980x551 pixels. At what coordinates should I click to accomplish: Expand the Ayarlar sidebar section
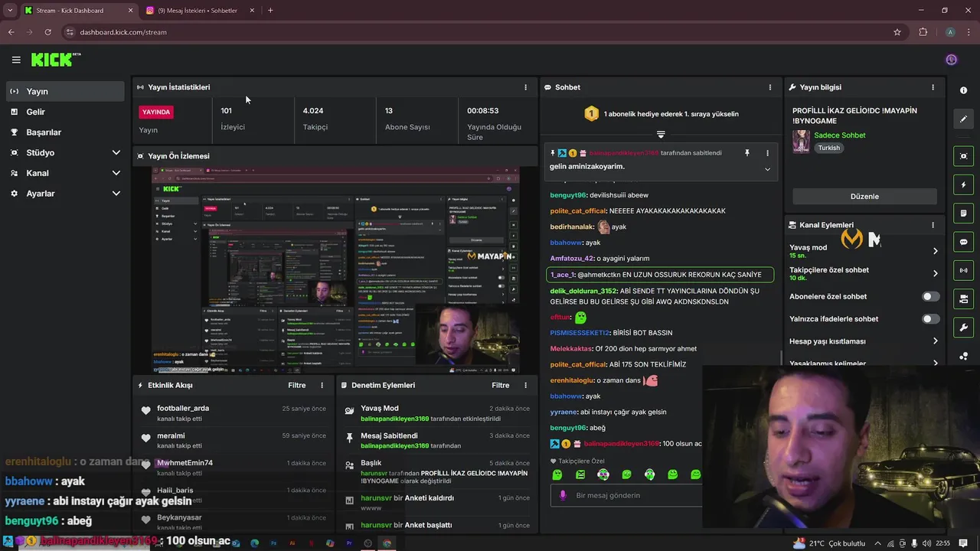click(x=116, y=194)
